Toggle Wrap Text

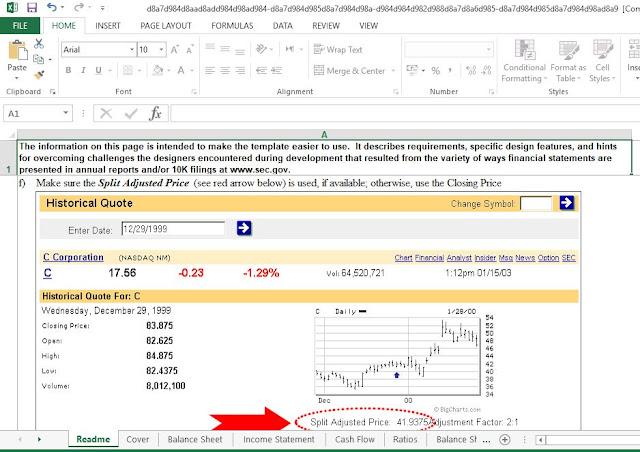pyautogui.click(x=338, y=49)
